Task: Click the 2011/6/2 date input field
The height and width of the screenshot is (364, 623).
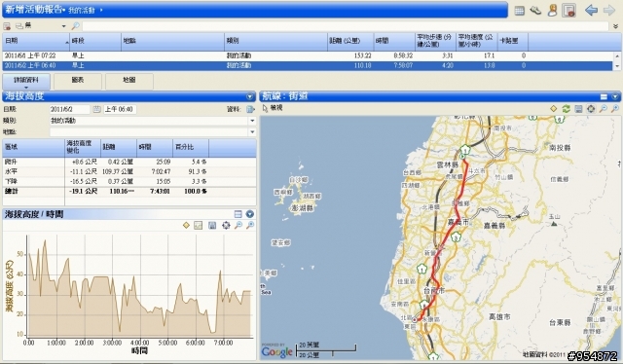Action: [69, 109]
